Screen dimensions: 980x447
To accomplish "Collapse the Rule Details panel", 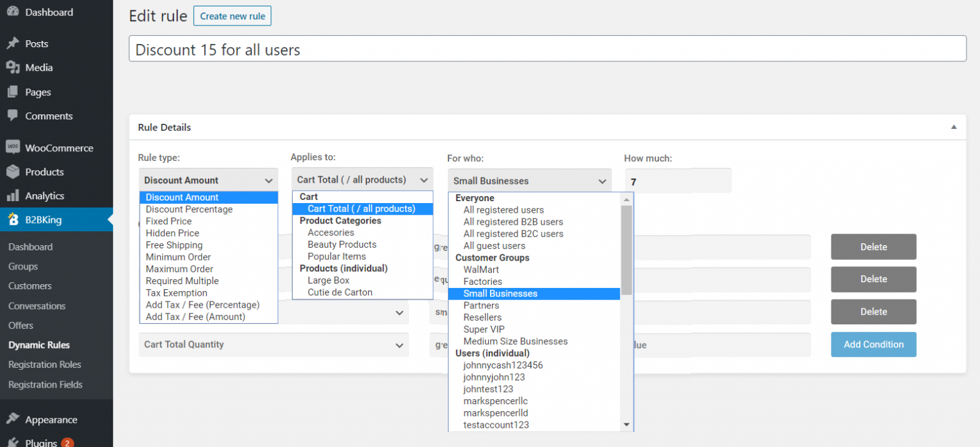I will tap(954, 127).
